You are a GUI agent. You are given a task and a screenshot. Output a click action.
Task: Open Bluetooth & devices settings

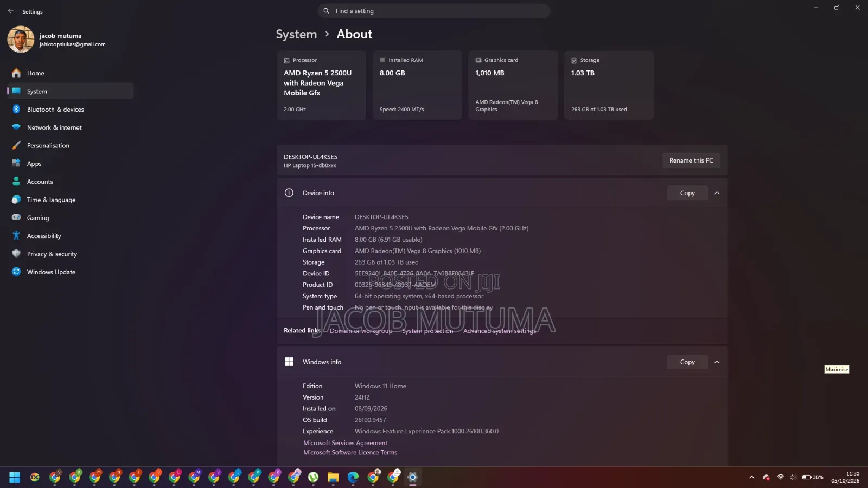[71, 110]
